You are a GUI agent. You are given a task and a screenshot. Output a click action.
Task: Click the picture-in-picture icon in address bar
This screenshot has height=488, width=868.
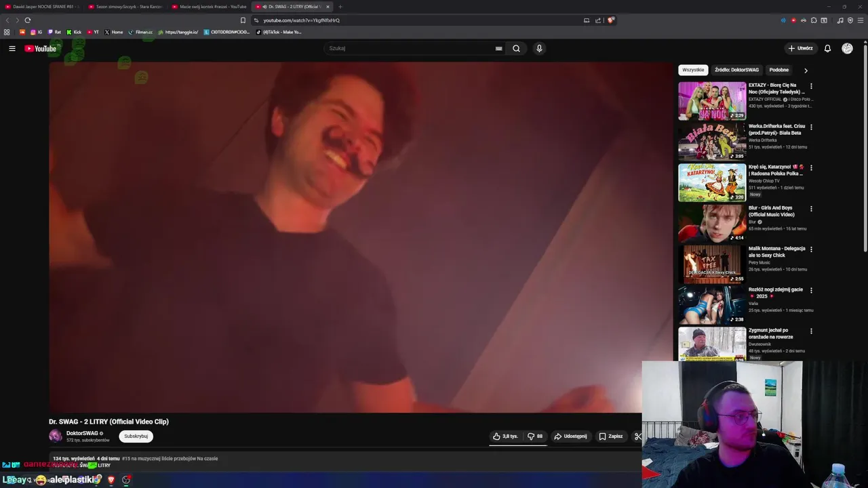tap(587, 20)
